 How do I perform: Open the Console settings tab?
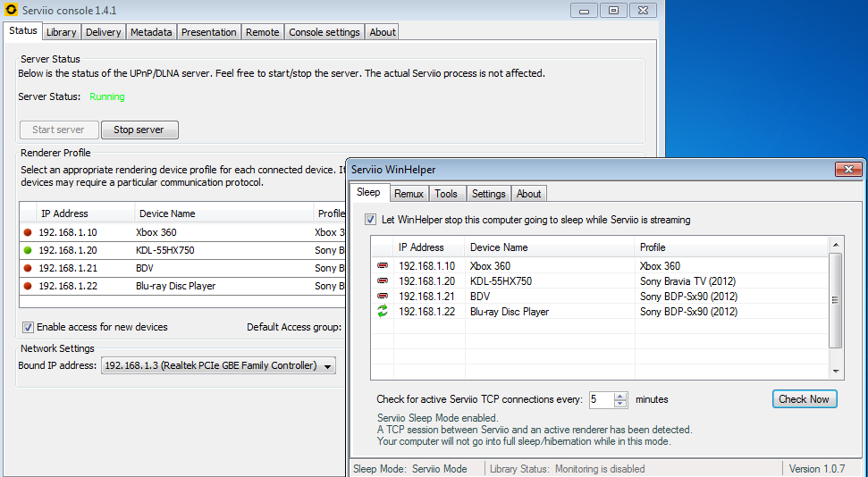pyautogui.click(x=324, y=32)
